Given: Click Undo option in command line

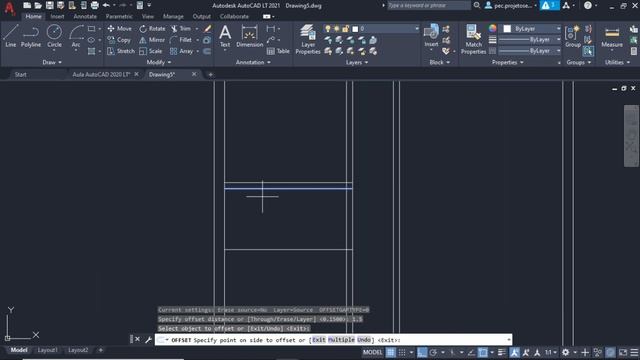Looking at the screenshot, I should 364,340.
